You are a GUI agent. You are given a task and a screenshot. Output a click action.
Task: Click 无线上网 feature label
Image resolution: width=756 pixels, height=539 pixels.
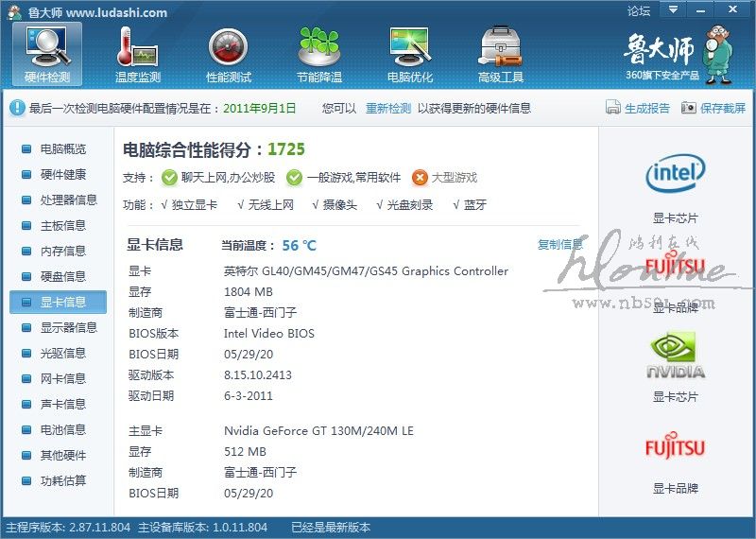tap(271, 205)
